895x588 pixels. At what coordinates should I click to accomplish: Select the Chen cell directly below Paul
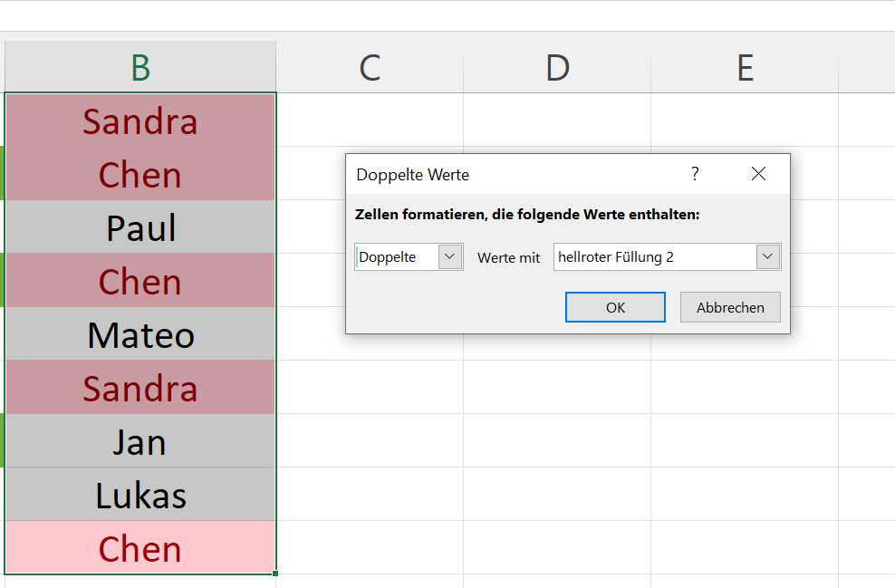point(140,280)
